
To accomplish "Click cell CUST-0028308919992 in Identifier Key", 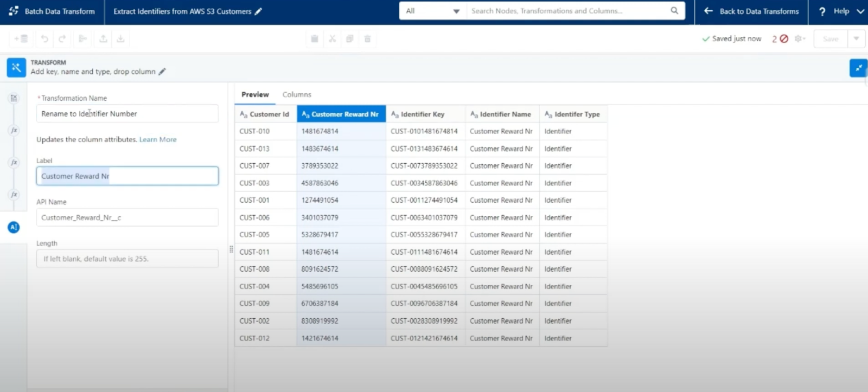I will click(425, 321).
